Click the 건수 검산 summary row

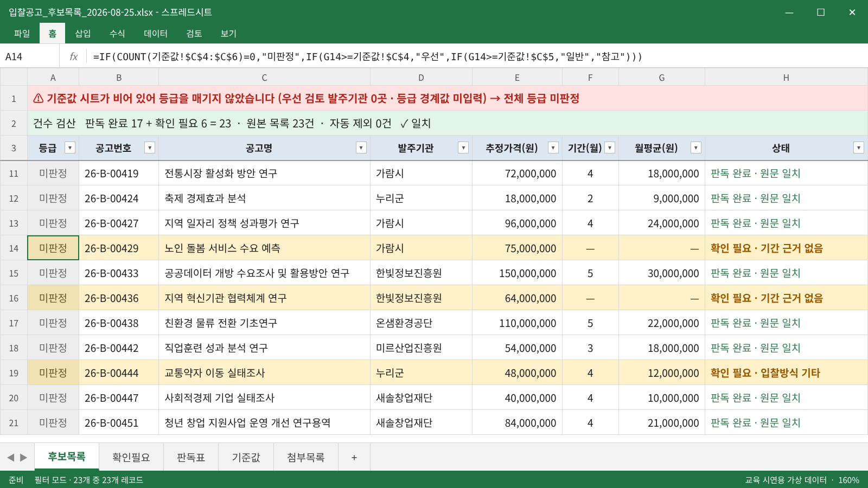pyautogui.click(x=448, y=123)
